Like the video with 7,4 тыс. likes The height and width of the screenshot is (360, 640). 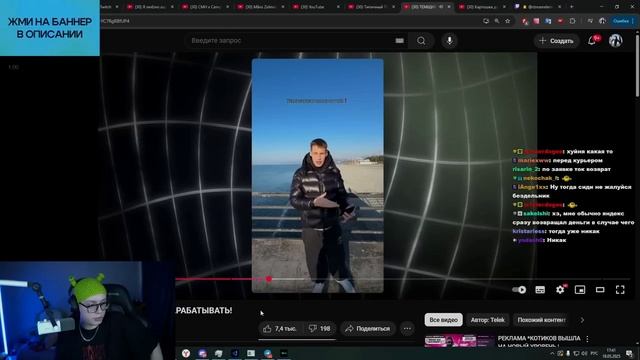point(280,329)
